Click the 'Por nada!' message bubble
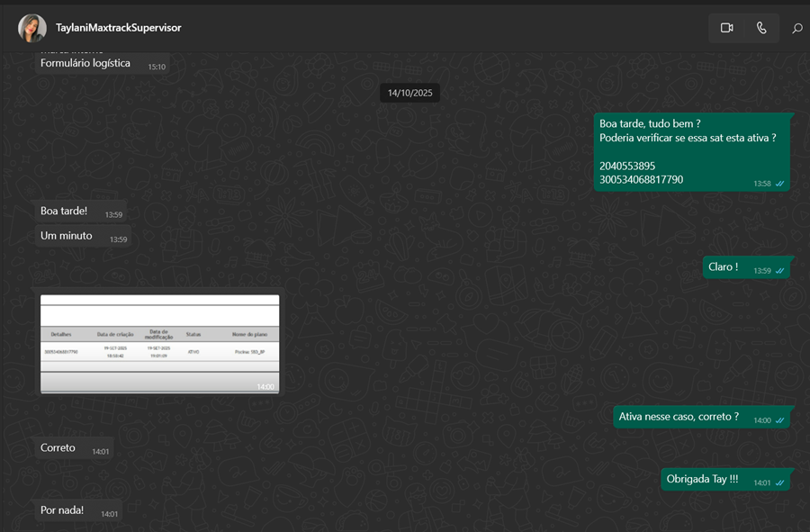The height and width of the screenshot is (532, 810). tap(62, 511)
